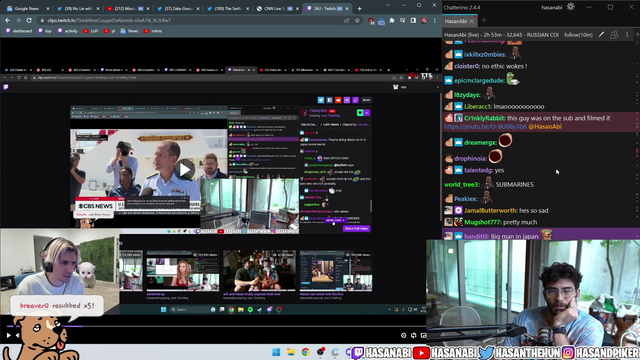Click username Mugshot777 in chat
The image size is (640, 360).
(482, 222)
